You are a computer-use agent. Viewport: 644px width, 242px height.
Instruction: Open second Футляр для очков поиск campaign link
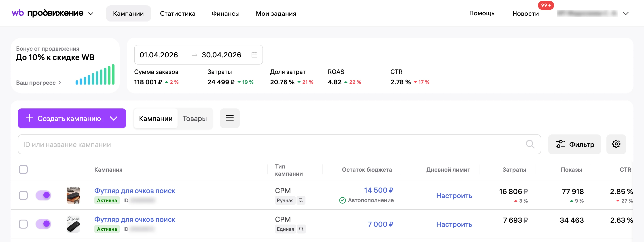(x=135, y=219)
